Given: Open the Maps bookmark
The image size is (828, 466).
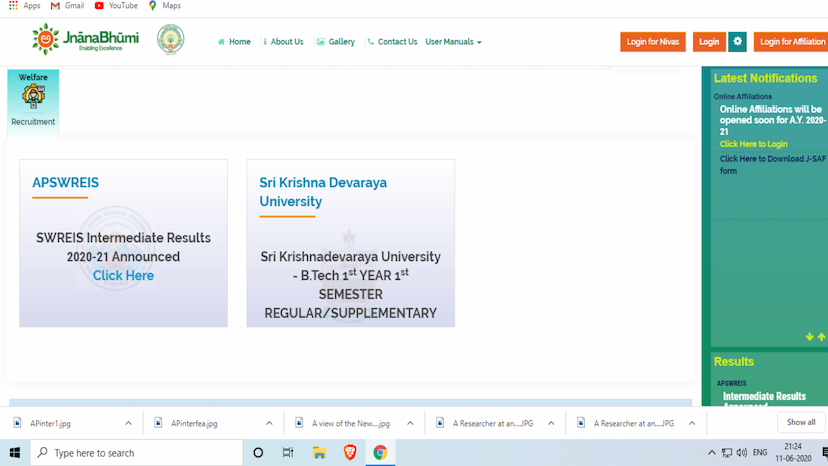Looking at the screenshot, I should pos(165,6).
